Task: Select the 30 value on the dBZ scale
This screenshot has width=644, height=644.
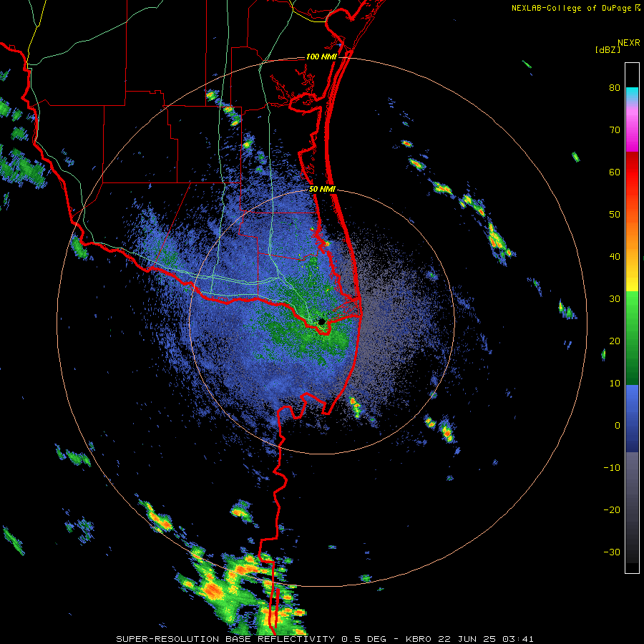Action: [x=615, y=299]
